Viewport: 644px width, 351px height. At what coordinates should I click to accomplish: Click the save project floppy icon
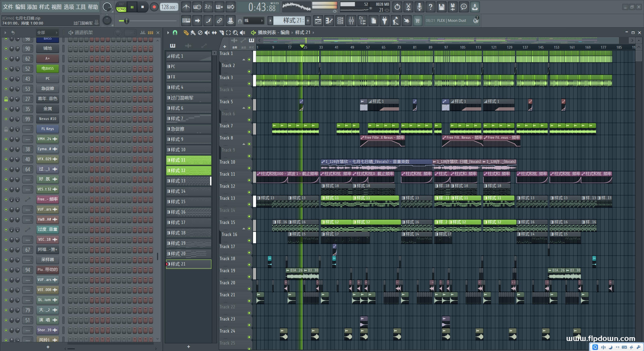tap(441, 7)
